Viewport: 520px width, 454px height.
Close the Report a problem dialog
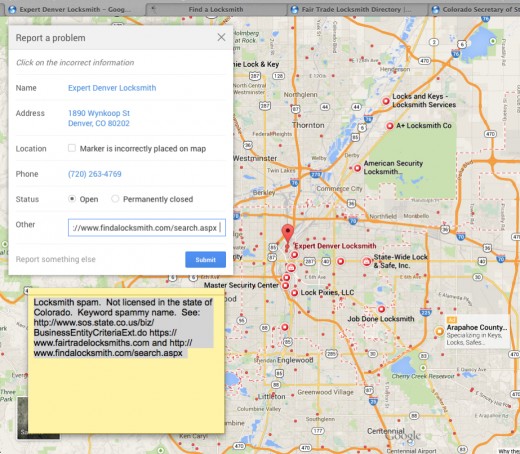(x=221, y=37)
